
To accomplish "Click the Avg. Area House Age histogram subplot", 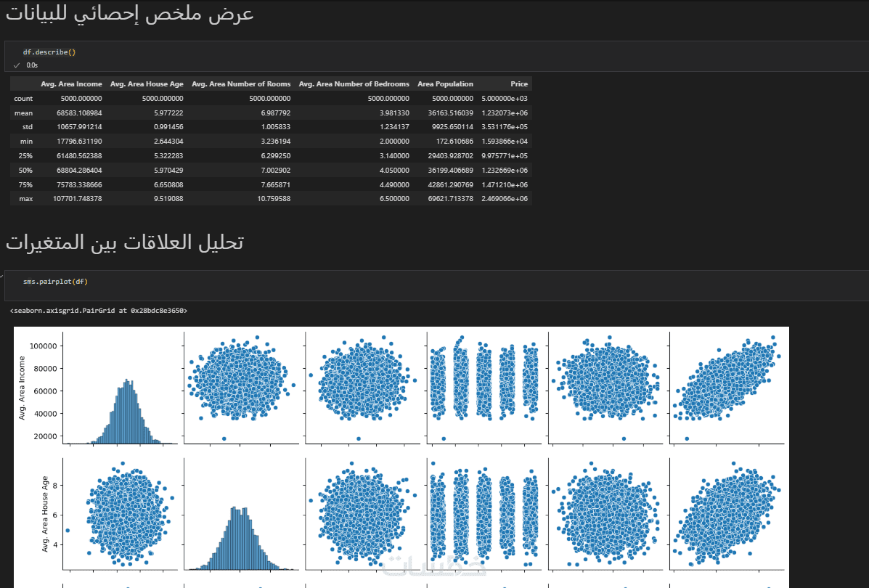I will (241, 514).
